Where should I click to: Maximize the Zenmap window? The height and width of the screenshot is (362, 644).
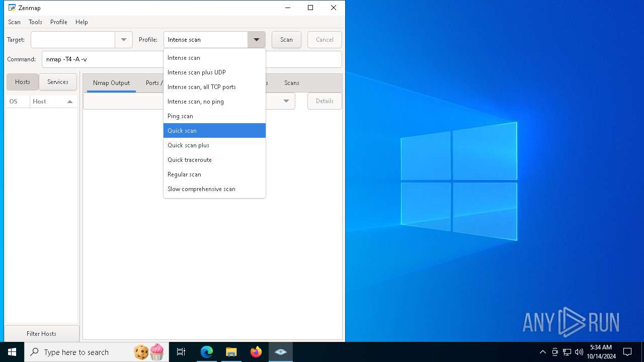pos(310,8)
